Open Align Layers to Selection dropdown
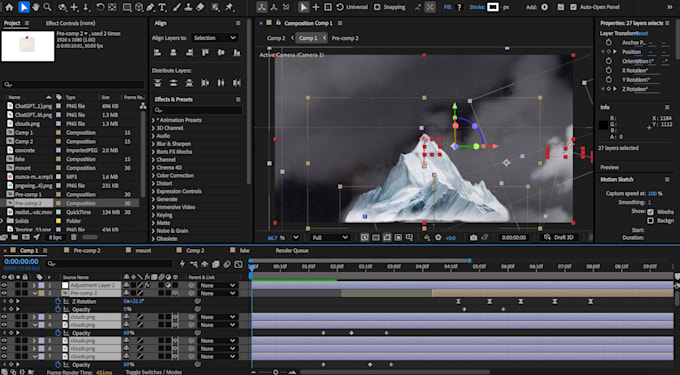 click(x=215, y=38)
